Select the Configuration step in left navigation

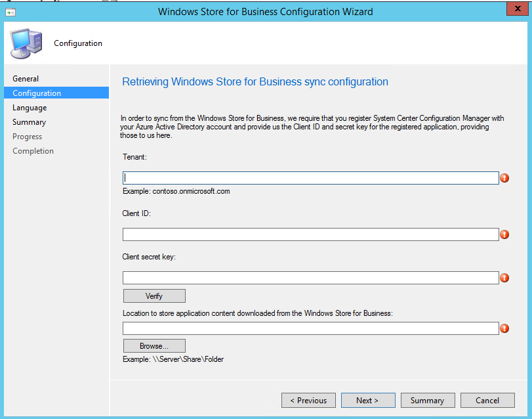click(x=37, y=93)
